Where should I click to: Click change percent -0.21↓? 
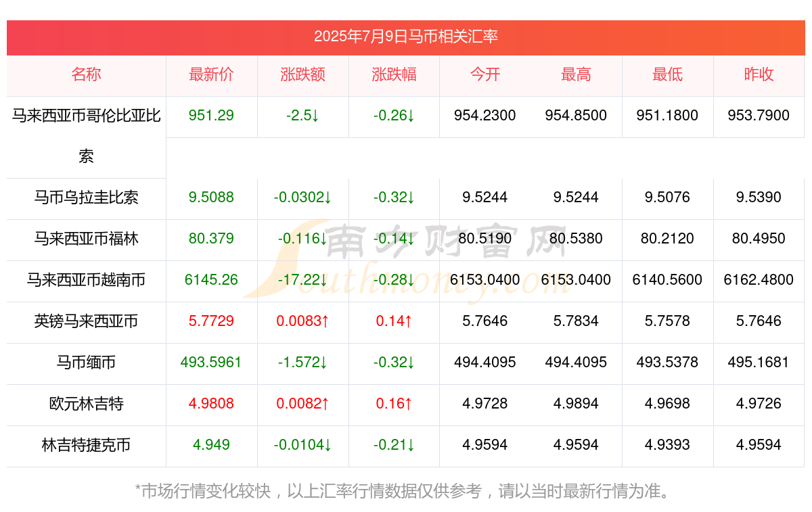[394, 445]
